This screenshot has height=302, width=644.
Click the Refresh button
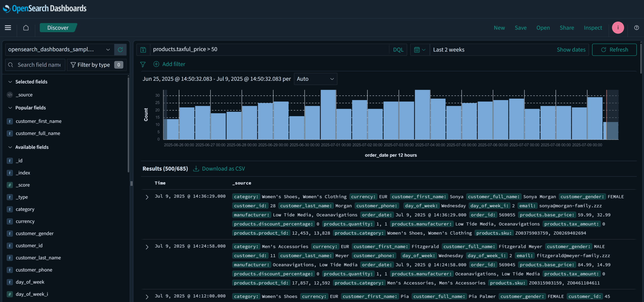pos(614,50)
